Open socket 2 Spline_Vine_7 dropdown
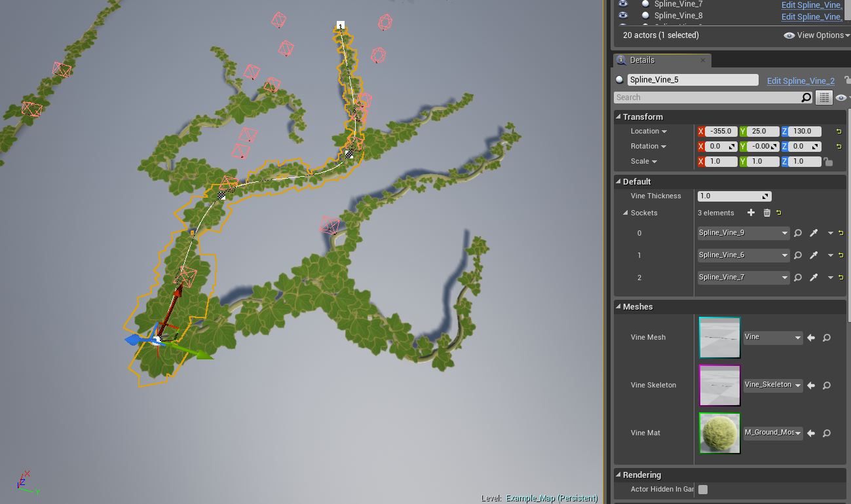Viewport: 851px width, 504px height. 743,278
